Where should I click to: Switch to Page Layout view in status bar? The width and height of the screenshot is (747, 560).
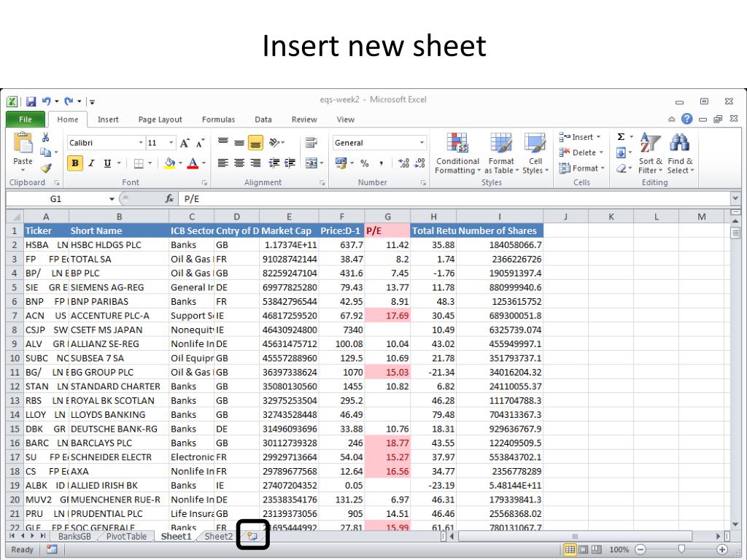coord(583,550)
